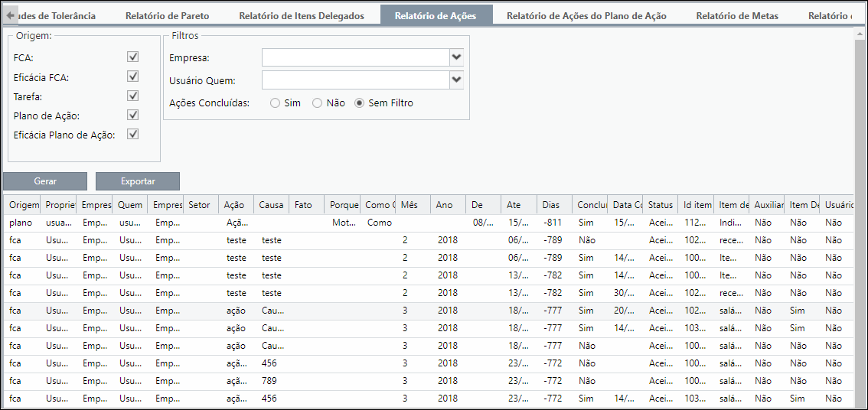This screenshot has height=410, width=868.
Task: Uncheck the Eficácia FCA checkbox
Action: (133, 76)
